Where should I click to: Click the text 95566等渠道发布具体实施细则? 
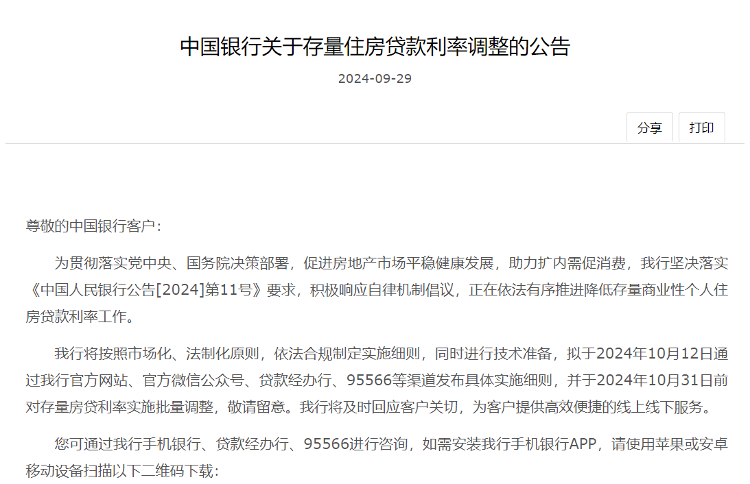pos(449,380)
